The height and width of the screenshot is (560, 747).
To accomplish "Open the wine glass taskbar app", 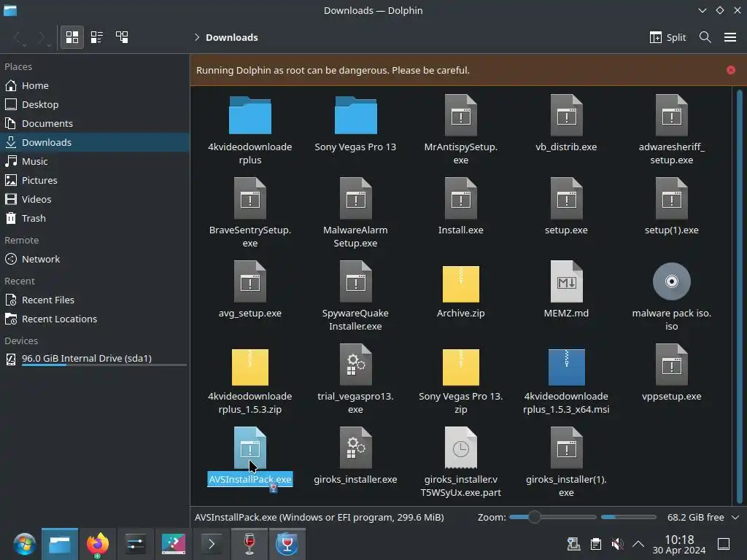I will coord(249,544).
